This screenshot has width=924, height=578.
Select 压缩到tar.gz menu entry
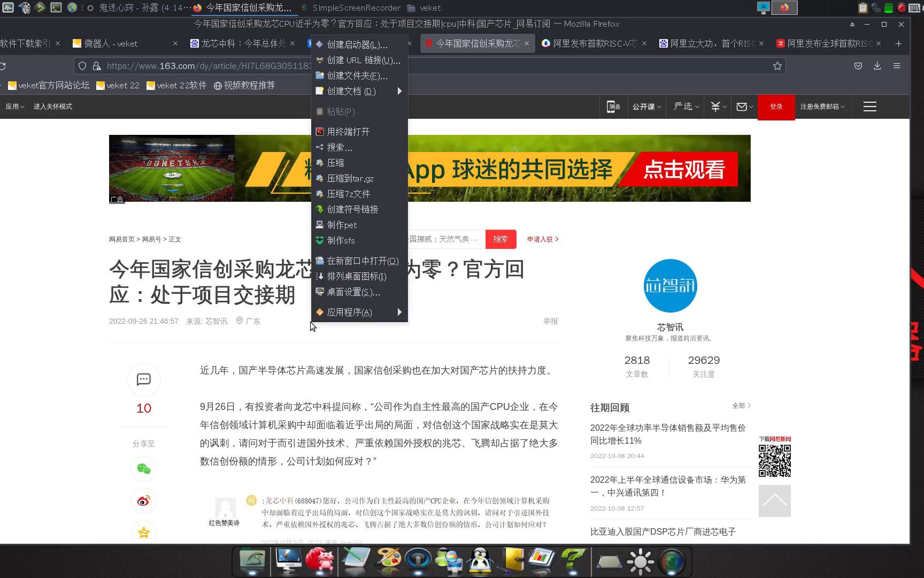pos(359,178)
